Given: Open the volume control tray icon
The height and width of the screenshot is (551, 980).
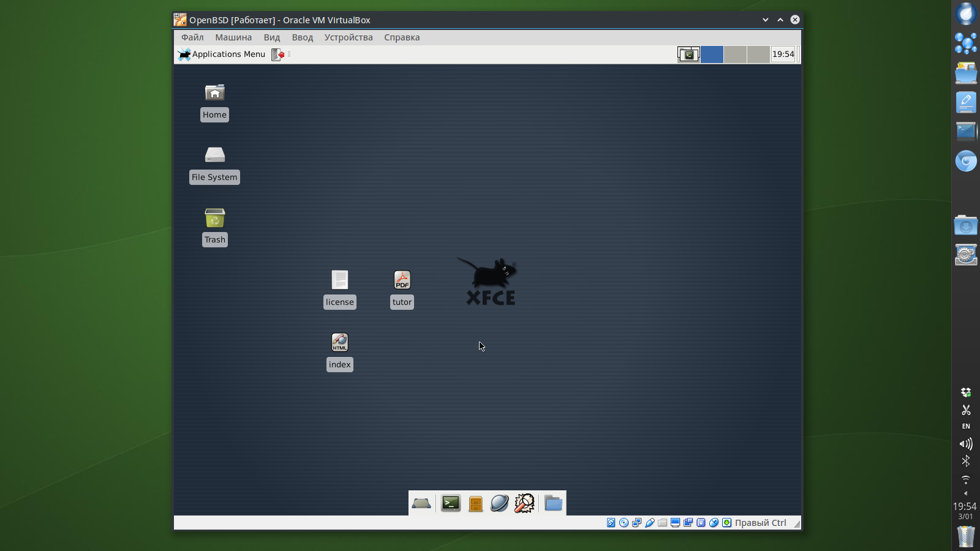Looking at the screenshot, I should point(966,444).
